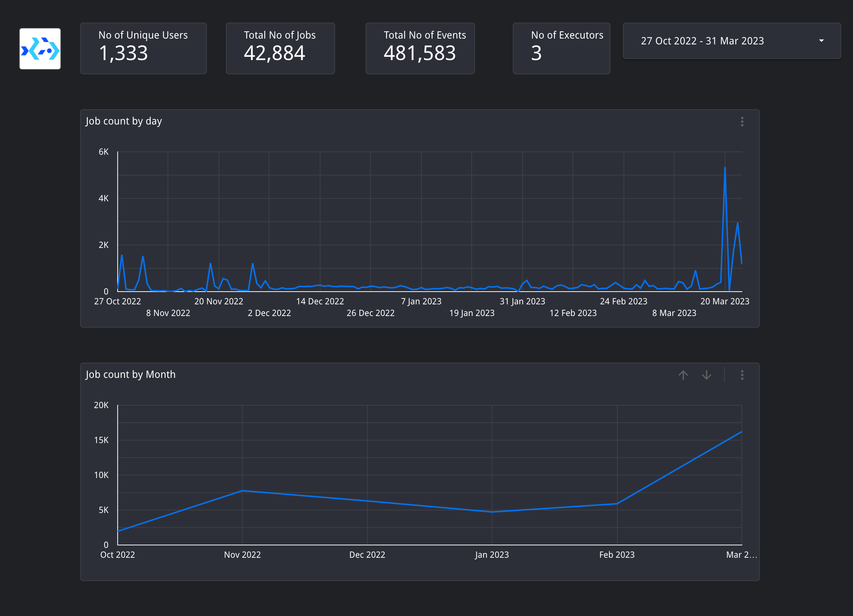This screenshot has width=853, height=616.
Task: Click the blue arrows logo icon
Action: coord(40,49)
